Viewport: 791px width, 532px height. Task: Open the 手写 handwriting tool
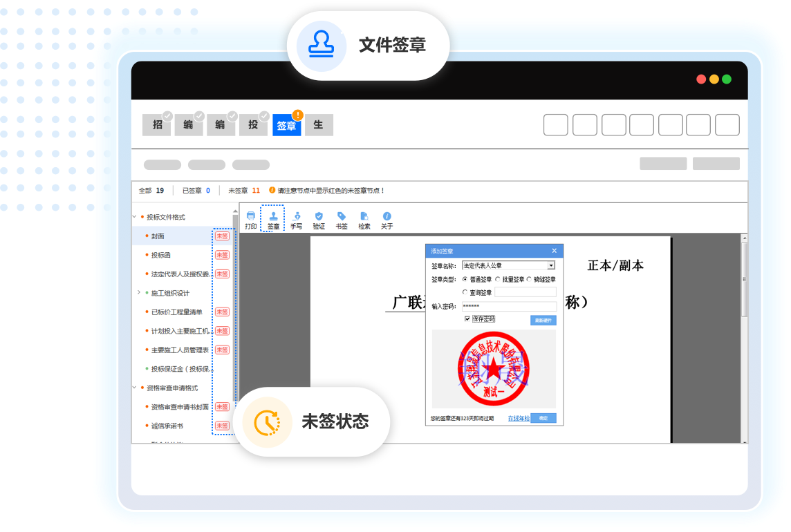[x=296, y=217]
